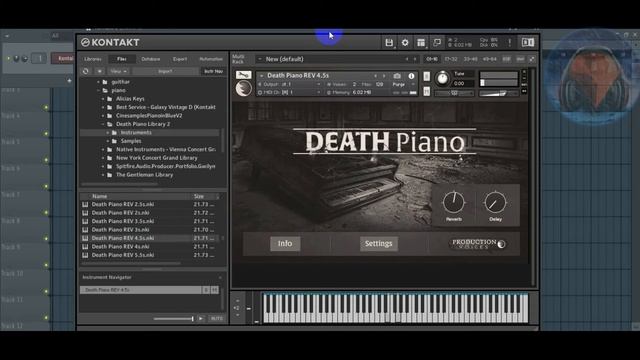
Task: Adjust the Delay knob
Action: pos(495,202)
